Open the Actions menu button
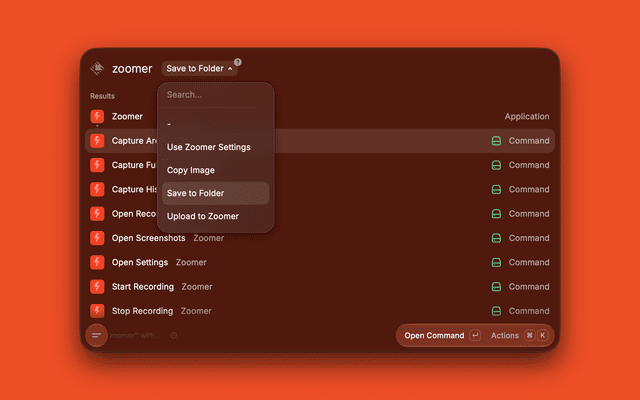The image size is (640, 400). click(x=519, y=335)
